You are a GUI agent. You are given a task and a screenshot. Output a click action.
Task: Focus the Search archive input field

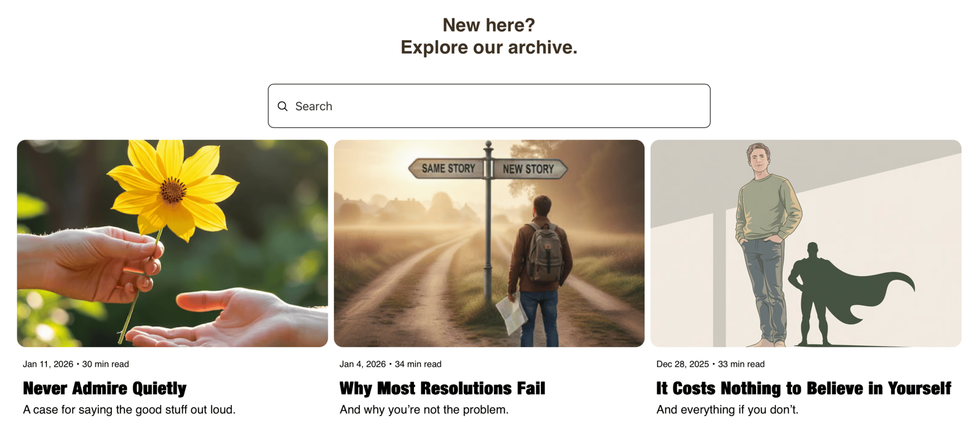point(489,106)
